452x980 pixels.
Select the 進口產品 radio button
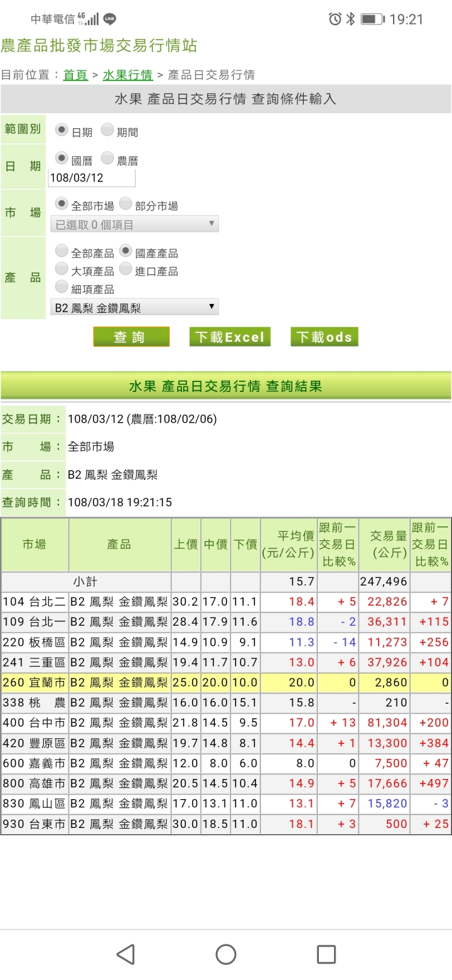pos(125,269)
